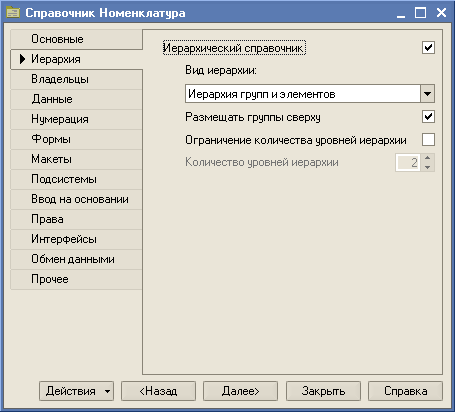This screenshot has width=455, height=412.
Task: Click the Далее> button
Action: (x=240, y=391)
